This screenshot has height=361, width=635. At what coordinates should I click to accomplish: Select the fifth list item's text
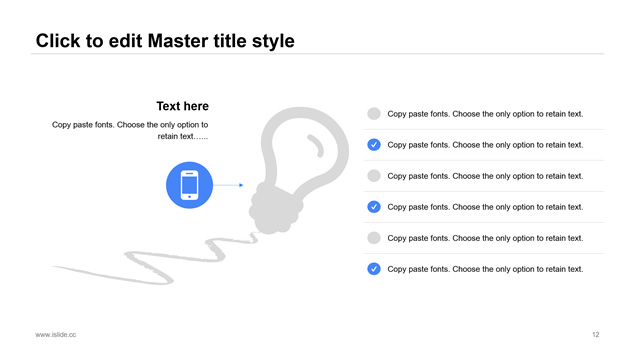point(485,238)
